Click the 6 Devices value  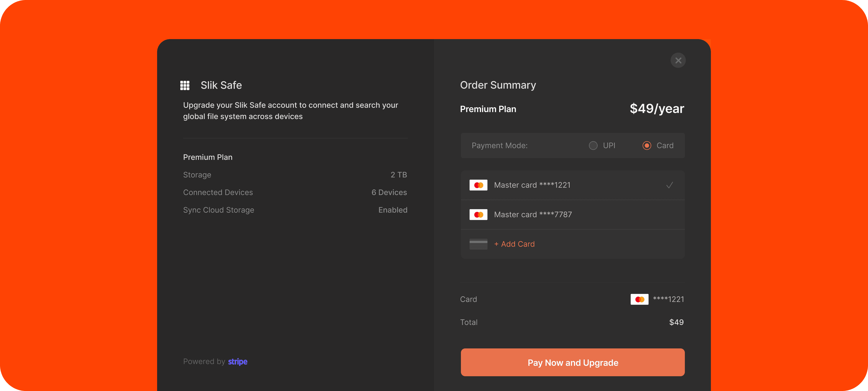coord(389,192)
